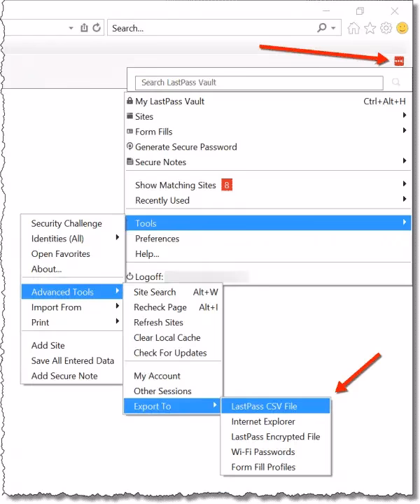Restore down the browser window
The image size is (420, 504).
[x=360, y=11]
